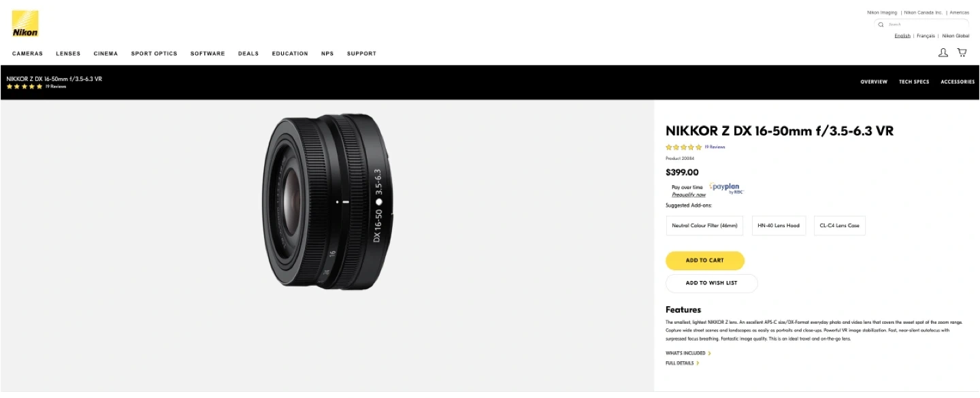980x398 pixels.
Task: Open the Lenses menu
Action: tap(68, 54)
